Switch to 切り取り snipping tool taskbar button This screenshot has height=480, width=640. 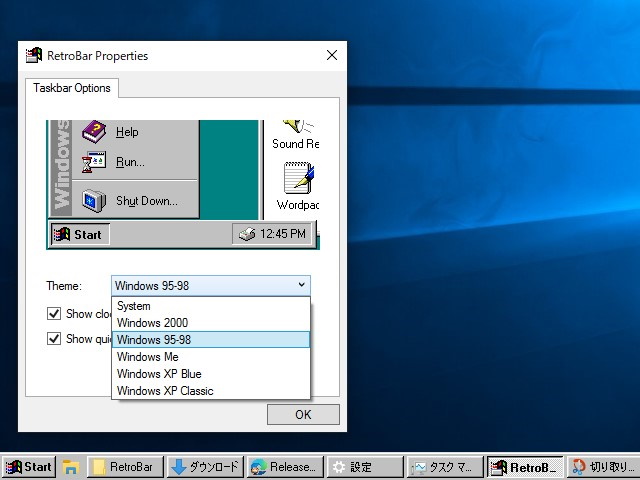point(603,467)
